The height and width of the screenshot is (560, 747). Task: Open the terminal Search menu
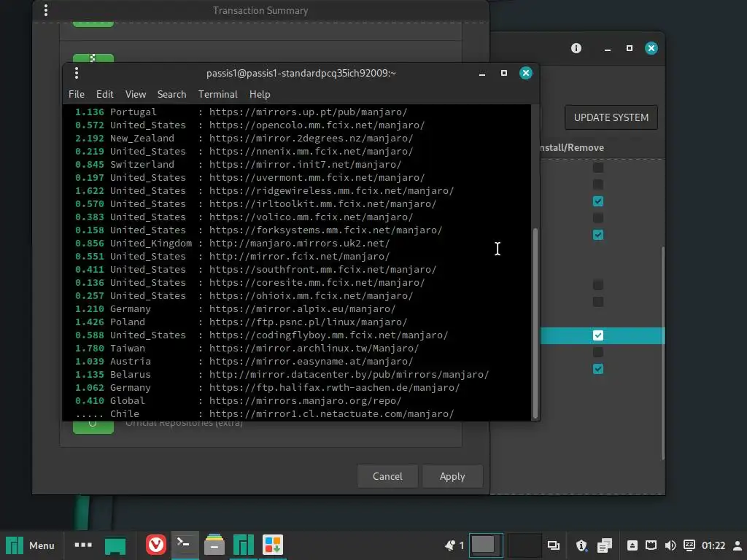[x=171, y=94]
